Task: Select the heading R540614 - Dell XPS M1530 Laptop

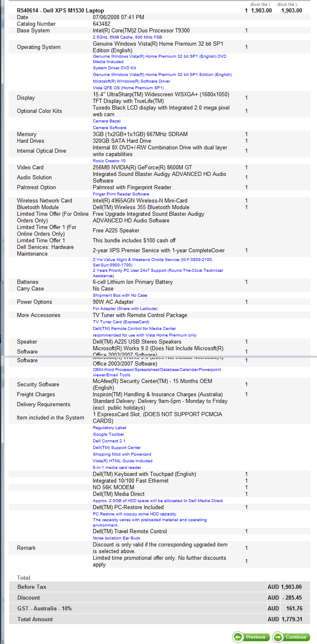Action: [60, 10]
